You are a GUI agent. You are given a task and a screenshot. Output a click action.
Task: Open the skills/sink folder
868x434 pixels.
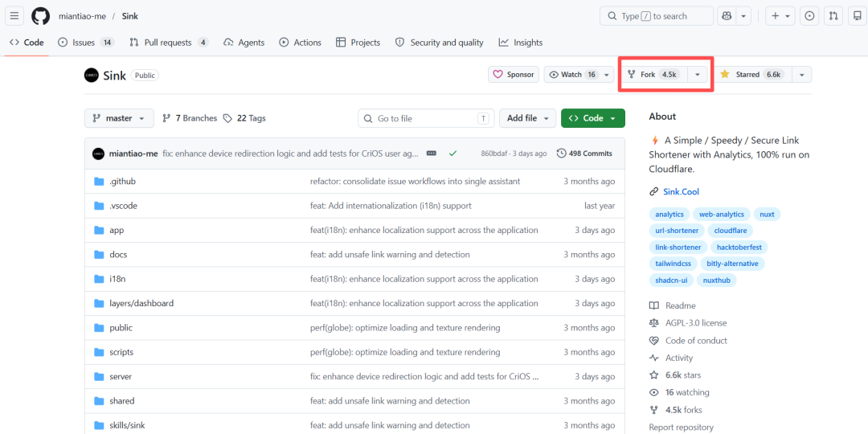pyautogui.click(x=128, y=425)
